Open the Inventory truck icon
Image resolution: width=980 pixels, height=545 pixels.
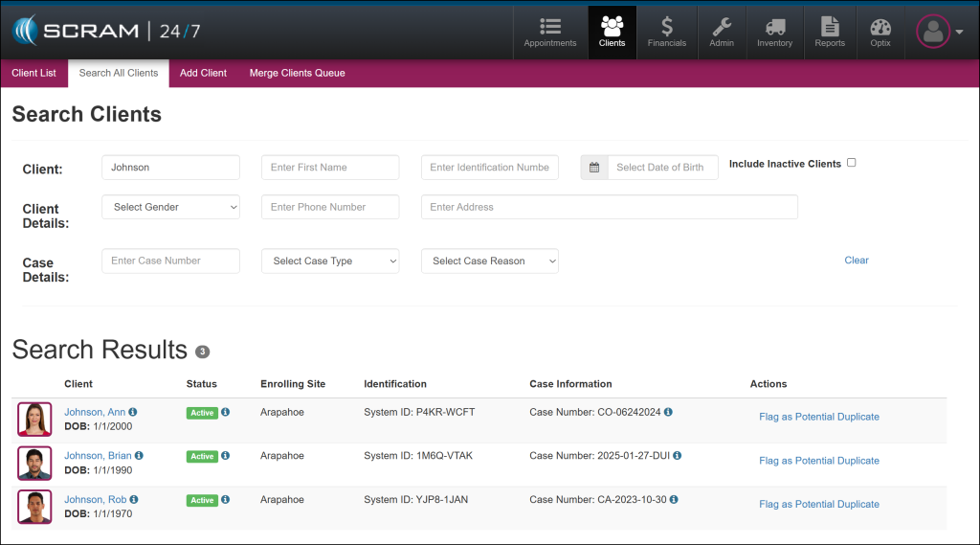pyautogui.click(x=774, y=27)
